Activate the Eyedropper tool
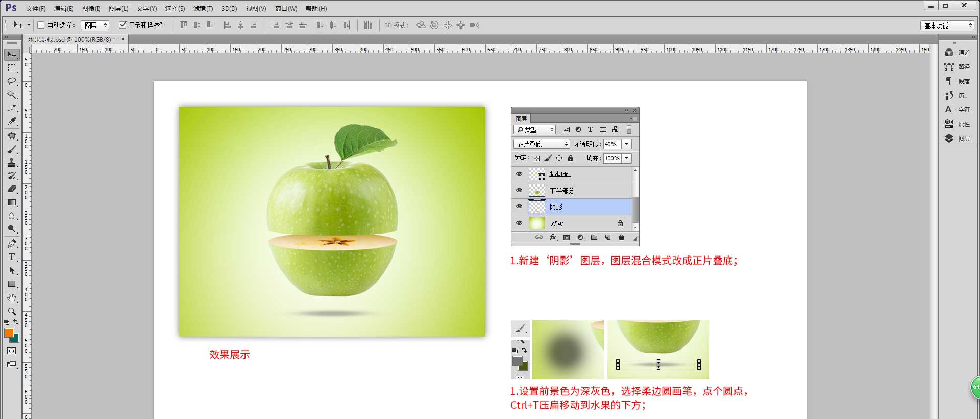Image resolution: width=980 pixels, height=419 pixels. 12,121
